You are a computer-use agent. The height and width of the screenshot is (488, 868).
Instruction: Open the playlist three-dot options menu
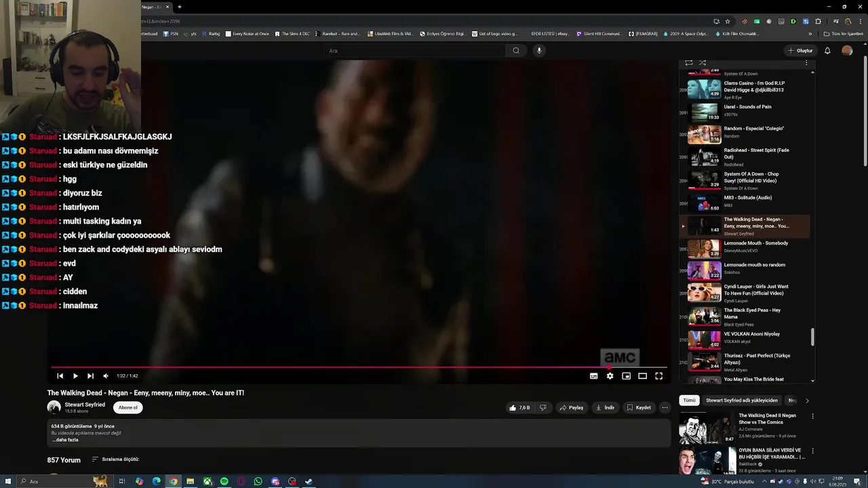tap(806, 63)
